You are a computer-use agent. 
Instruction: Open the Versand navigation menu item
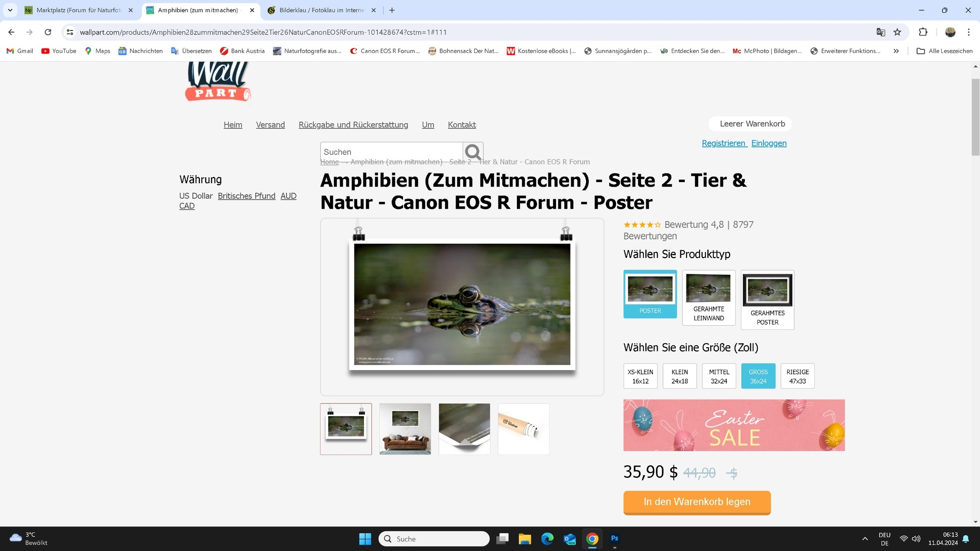[x=270, y=125]
